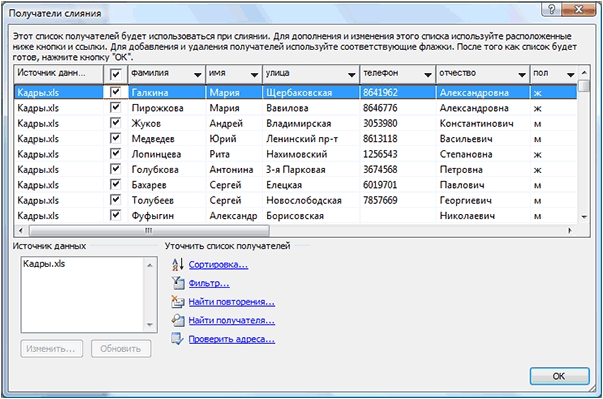
Task: Select Кадры.xls in data source list
Action: pos(44,264)
